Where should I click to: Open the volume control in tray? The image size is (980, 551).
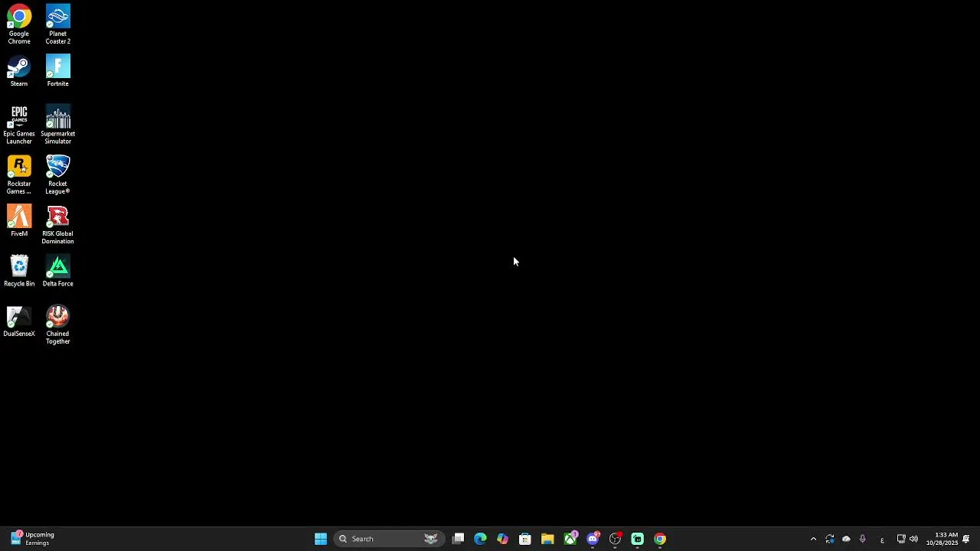coord(913,539)
